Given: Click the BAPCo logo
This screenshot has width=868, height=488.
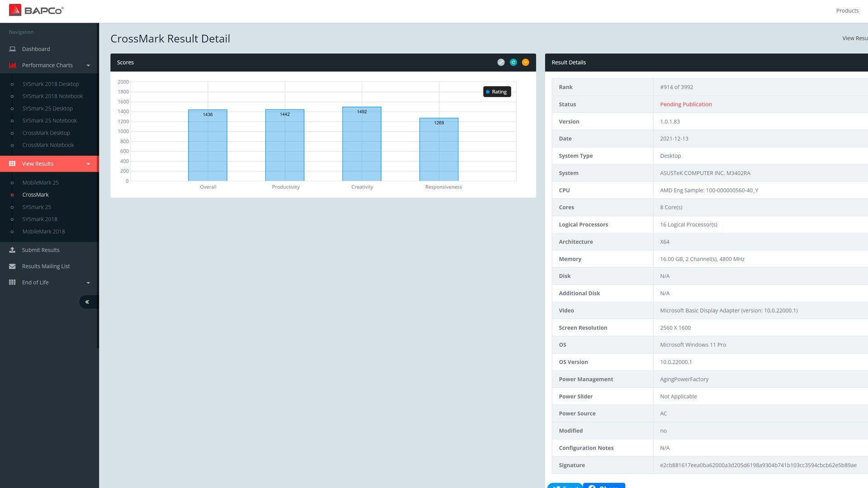Looking at the screenshot, I should [36, 10].
